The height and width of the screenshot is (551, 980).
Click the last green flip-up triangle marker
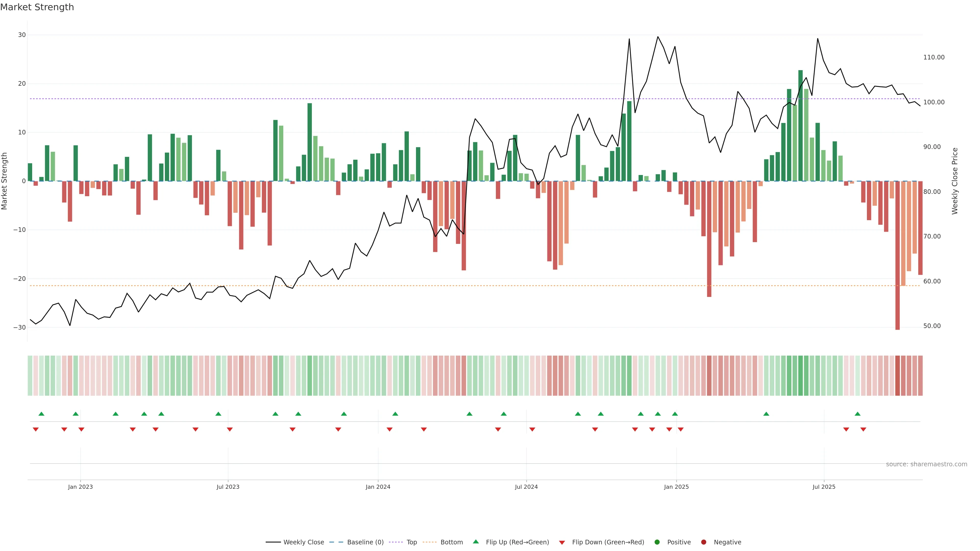click(857, 414)
